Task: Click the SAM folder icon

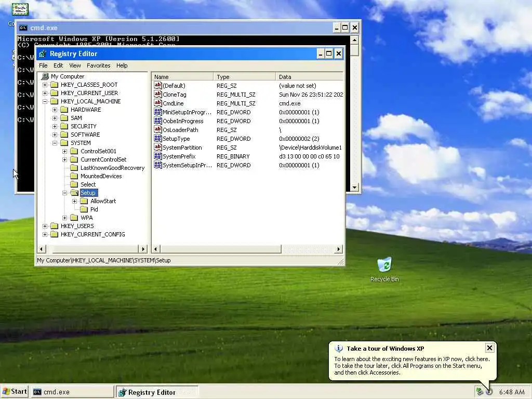Action: click(64, 118)
